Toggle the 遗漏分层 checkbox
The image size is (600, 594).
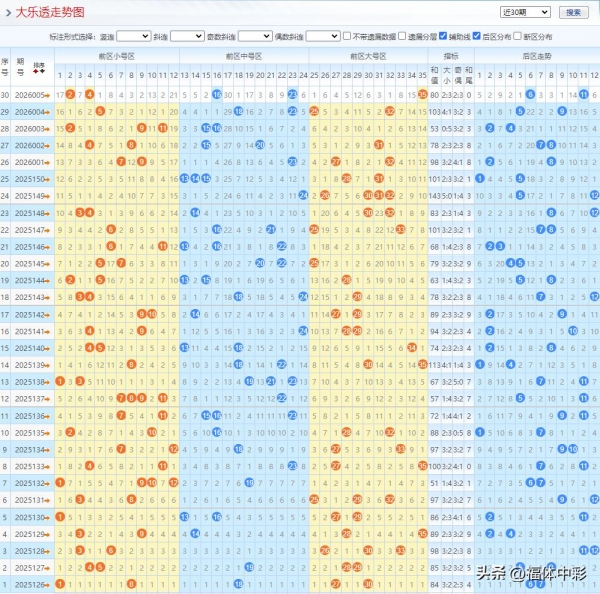click(x=402, y=36)
